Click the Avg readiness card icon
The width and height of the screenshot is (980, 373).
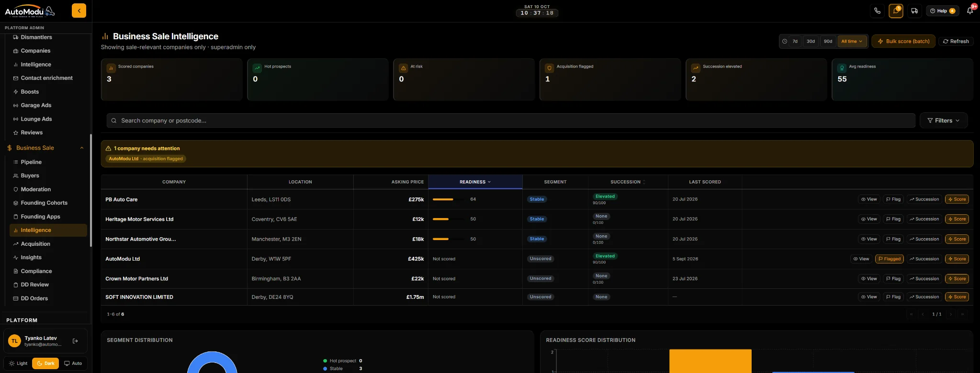click(x=842, y=68)
